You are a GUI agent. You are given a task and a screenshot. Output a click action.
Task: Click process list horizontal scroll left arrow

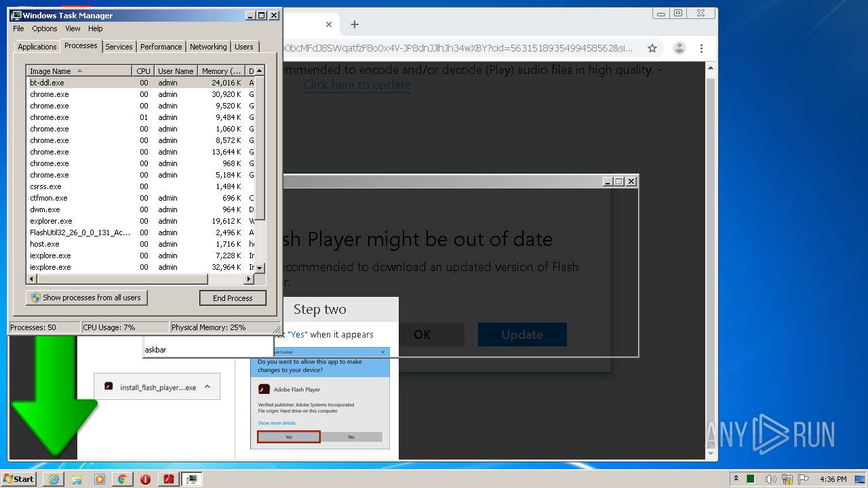coord(31,279)
